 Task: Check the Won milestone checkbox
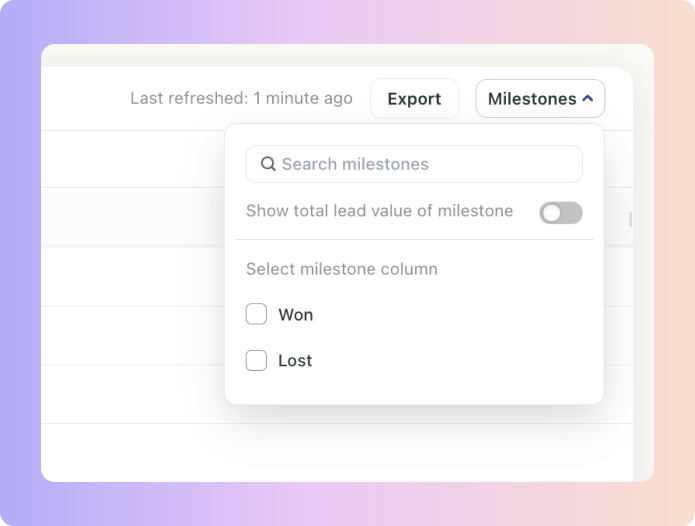(x=256, y=314)
